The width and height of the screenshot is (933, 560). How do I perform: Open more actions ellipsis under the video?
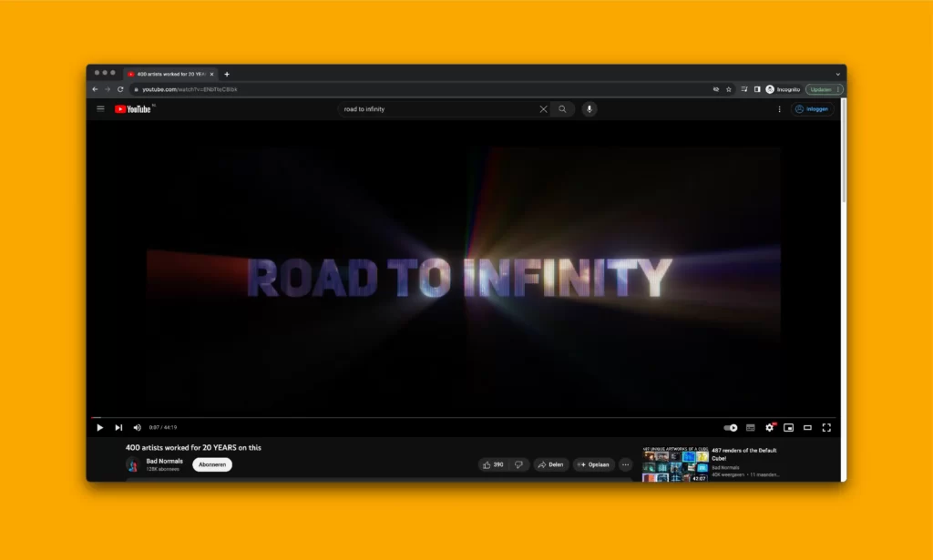(625, 465)
